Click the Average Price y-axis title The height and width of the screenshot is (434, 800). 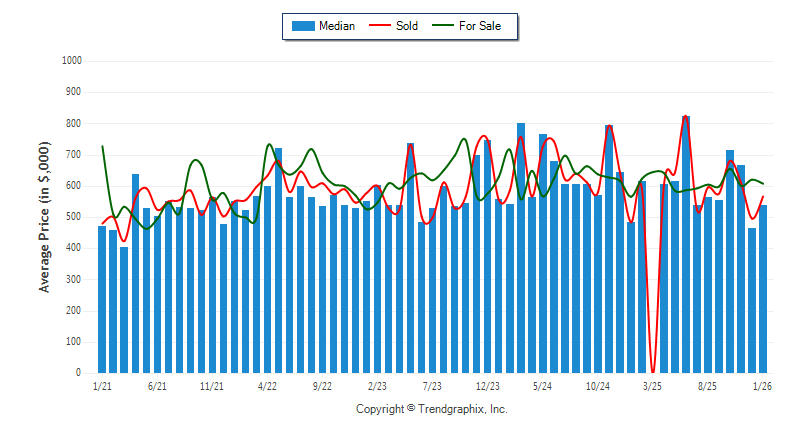44,216
